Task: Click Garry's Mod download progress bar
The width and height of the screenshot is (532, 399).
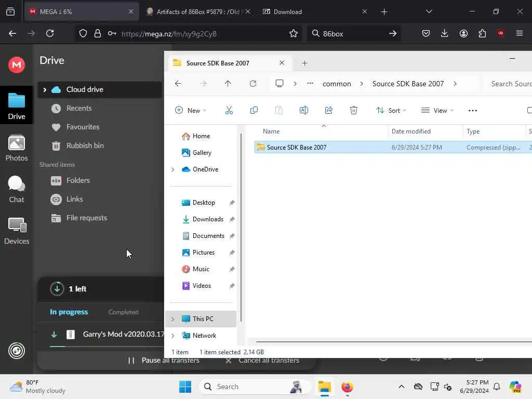Action: click(107, 347)
